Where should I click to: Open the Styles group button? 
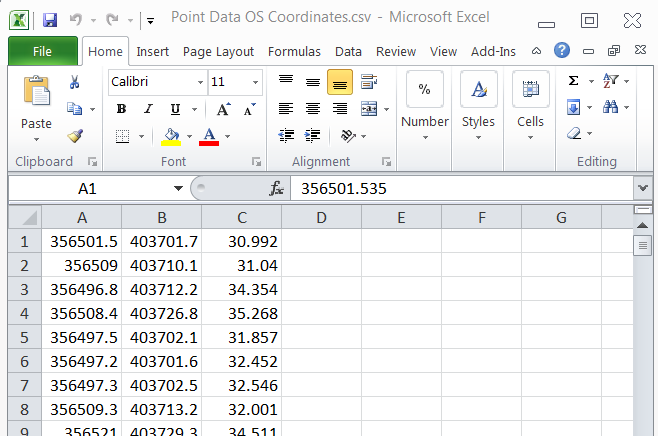pyautogui.click(x=478, y=106)
